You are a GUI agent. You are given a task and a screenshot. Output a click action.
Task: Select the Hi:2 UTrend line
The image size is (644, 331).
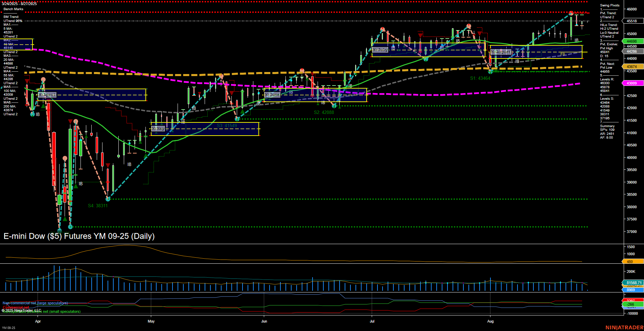click(609, 29)
